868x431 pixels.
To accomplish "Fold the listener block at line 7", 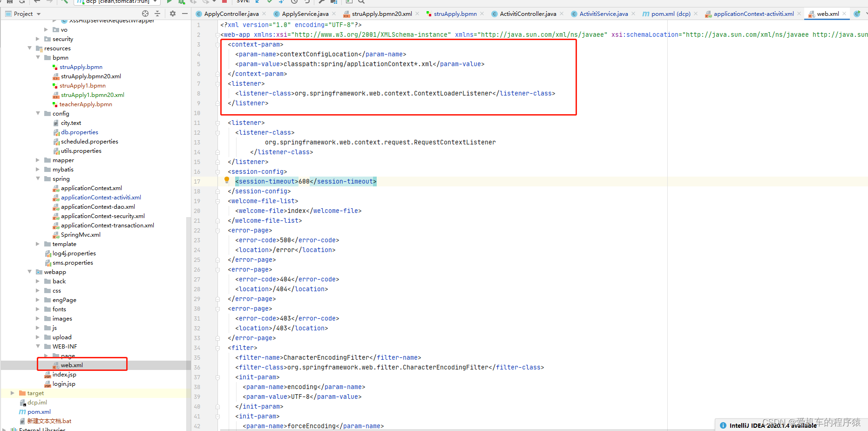I will coord(217,84).
